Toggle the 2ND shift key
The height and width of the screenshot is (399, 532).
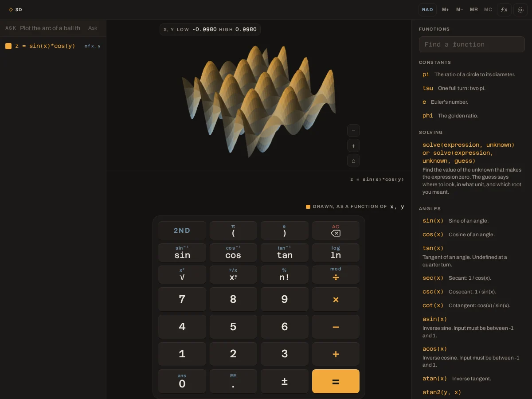coord(182,231)
